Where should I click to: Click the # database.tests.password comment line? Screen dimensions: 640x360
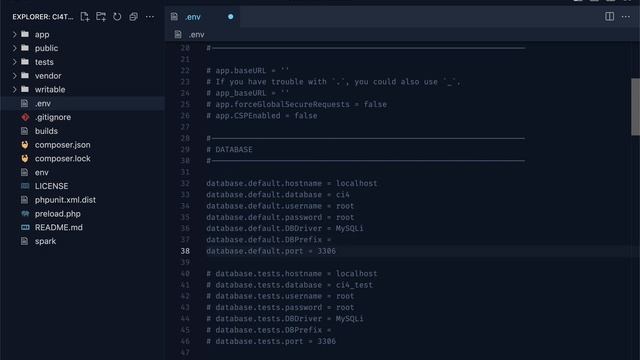[280, 307]
